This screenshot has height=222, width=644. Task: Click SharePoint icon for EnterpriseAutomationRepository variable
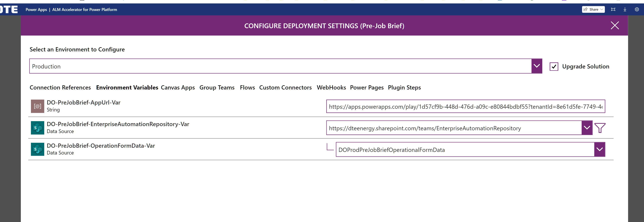click(37, 128)
